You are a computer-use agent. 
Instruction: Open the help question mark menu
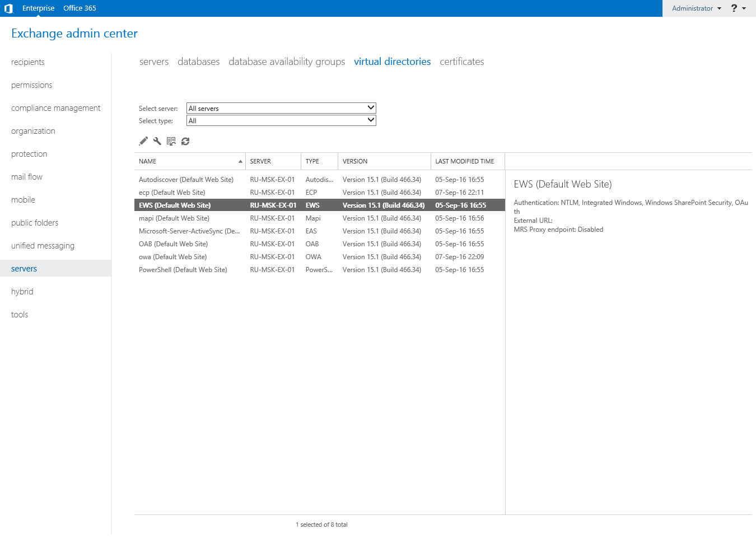point(734,8)
